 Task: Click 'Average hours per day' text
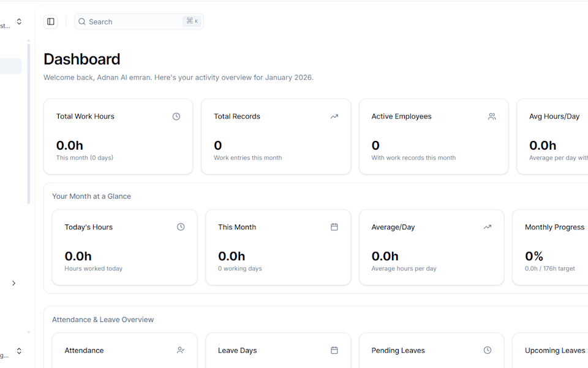pos(404,269)
